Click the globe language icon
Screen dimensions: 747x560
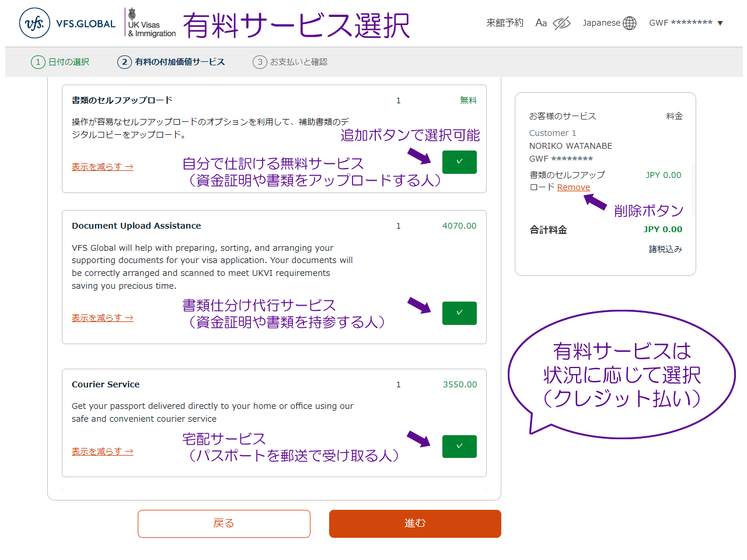coord(630,23)
